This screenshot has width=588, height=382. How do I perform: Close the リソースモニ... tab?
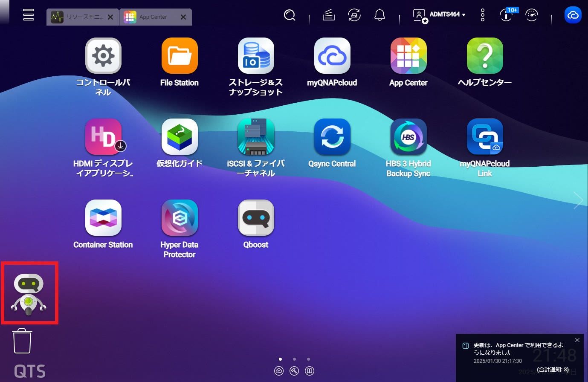[110, 17]
